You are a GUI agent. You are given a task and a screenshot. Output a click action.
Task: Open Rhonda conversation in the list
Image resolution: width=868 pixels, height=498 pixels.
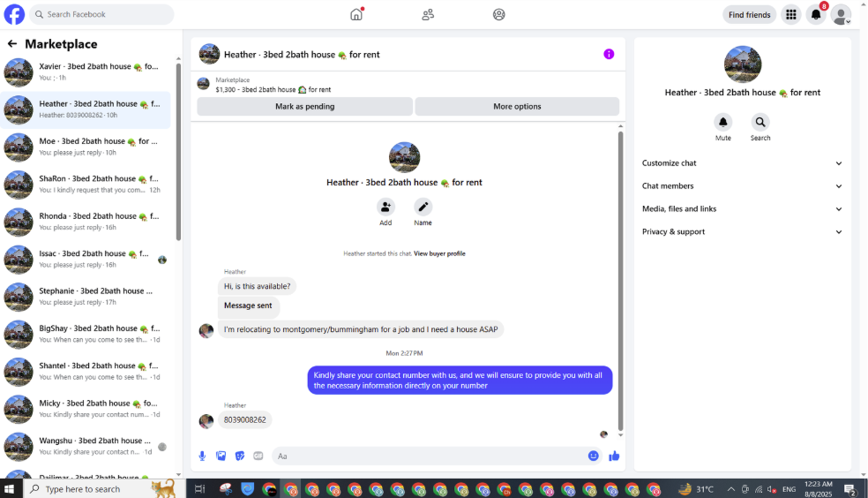[87, 222]
